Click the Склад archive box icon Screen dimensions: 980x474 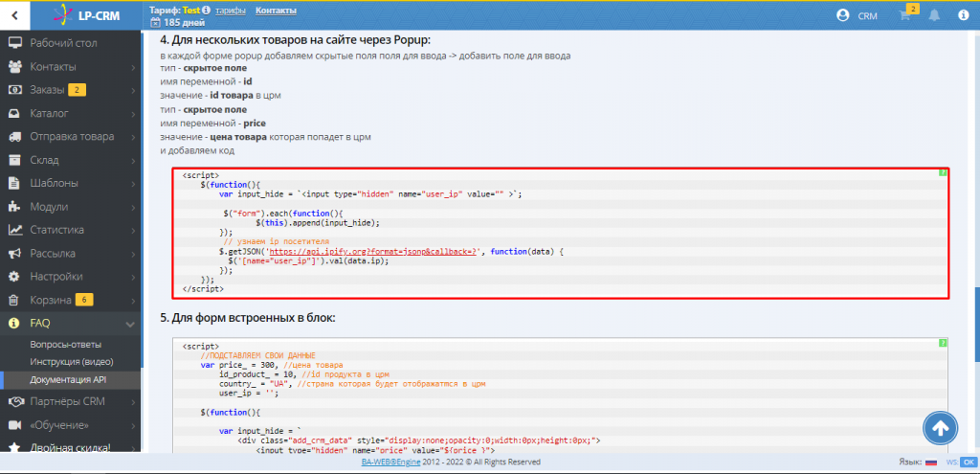(x=15, y=160)
